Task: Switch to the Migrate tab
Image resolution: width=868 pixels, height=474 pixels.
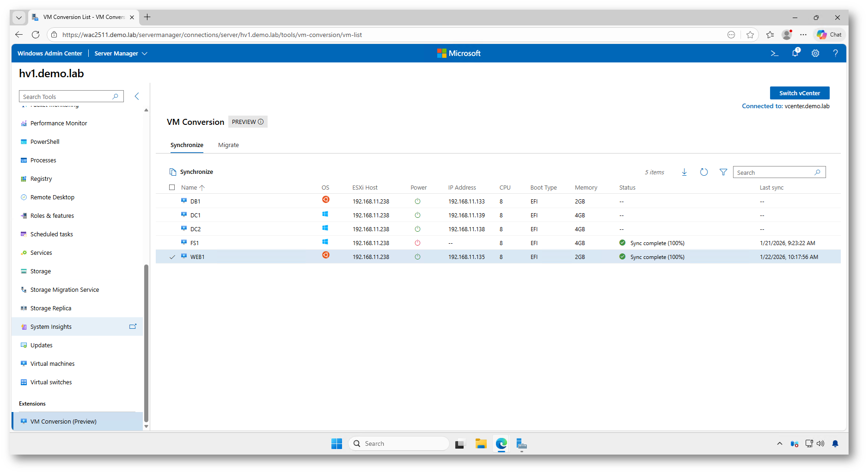Action: tap(228, 145)
